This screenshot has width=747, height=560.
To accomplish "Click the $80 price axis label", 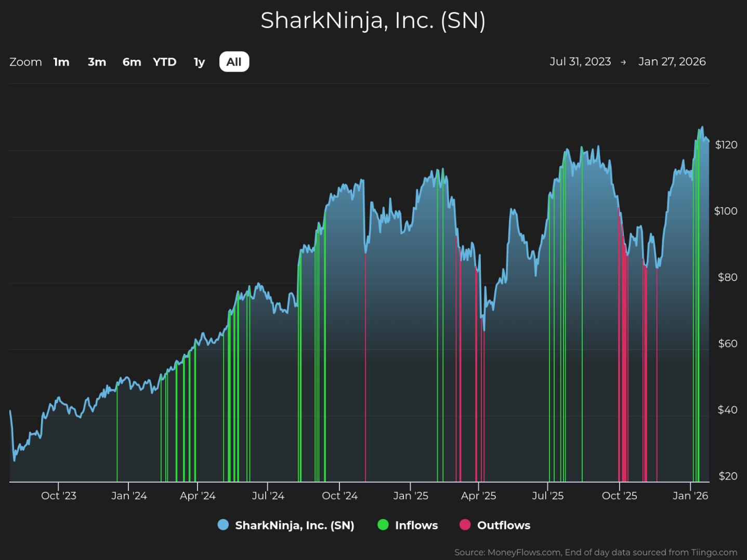I will coord(727,277).
